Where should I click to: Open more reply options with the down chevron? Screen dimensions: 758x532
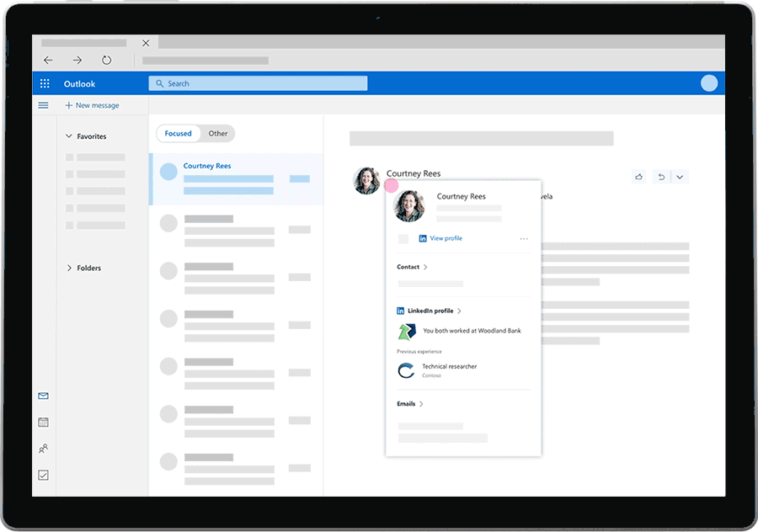coord(680,177)
